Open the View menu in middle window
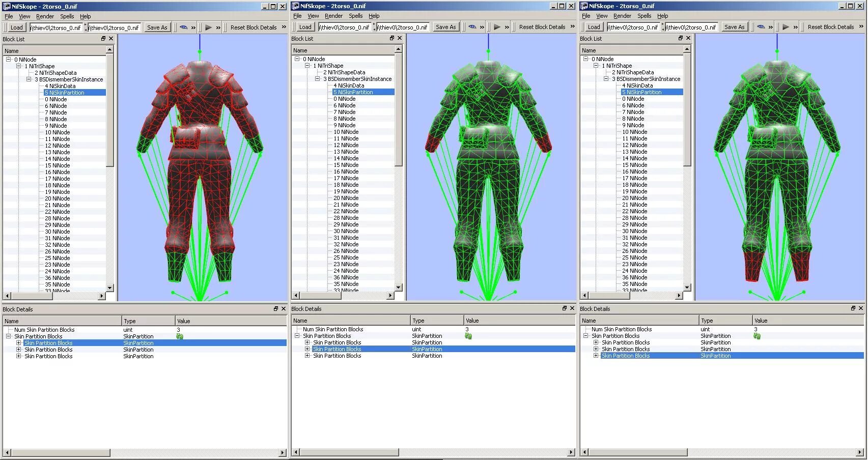The image size is (868, 460). [313, 16]
